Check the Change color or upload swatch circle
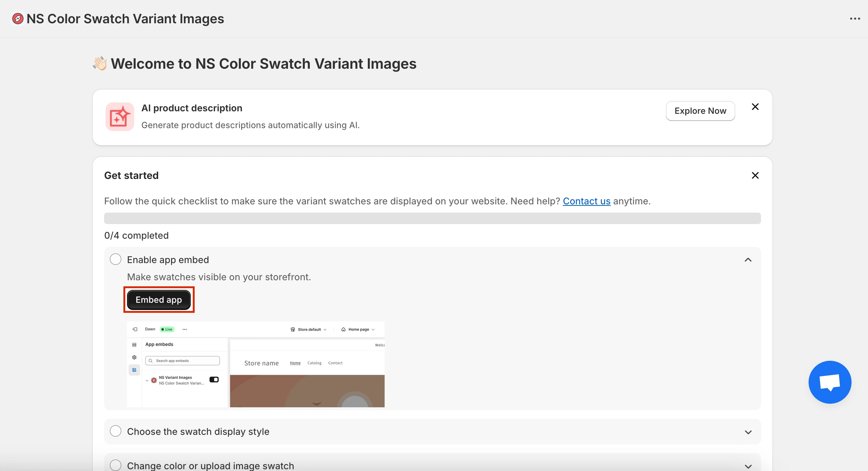Screen dimensions: 868x471 pos(116,465)
